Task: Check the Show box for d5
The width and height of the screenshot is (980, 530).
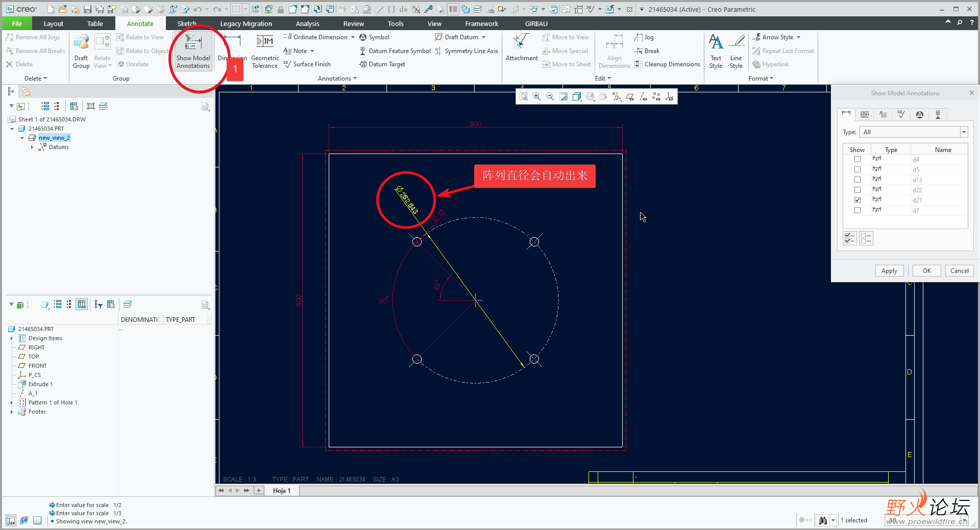Action: [x=857, y=169]
